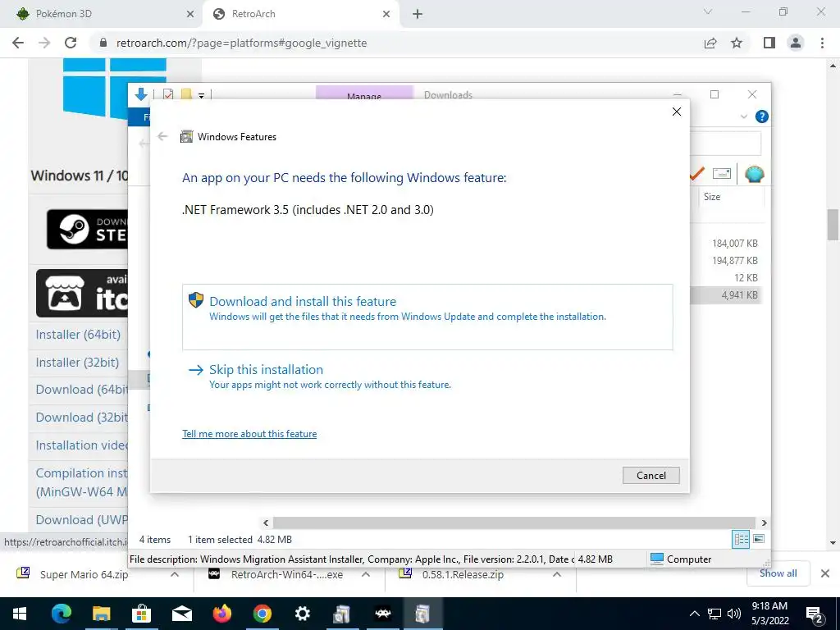Click blue down-arrow quick access icon in Explorer
This screenshot has width=840, height=630.
(141, 94)
